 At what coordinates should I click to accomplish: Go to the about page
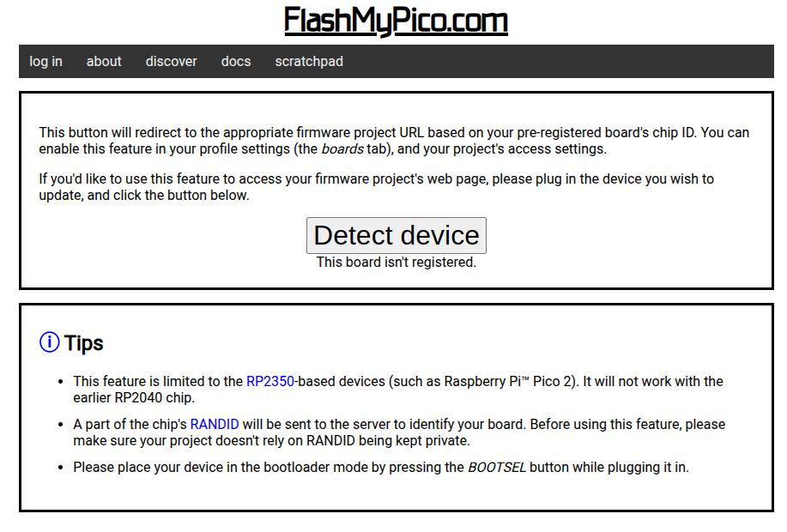point(104,61)
